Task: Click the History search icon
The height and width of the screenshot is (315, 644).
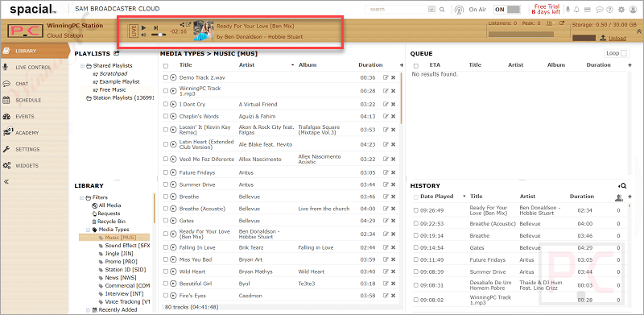Action: (622, 186)
